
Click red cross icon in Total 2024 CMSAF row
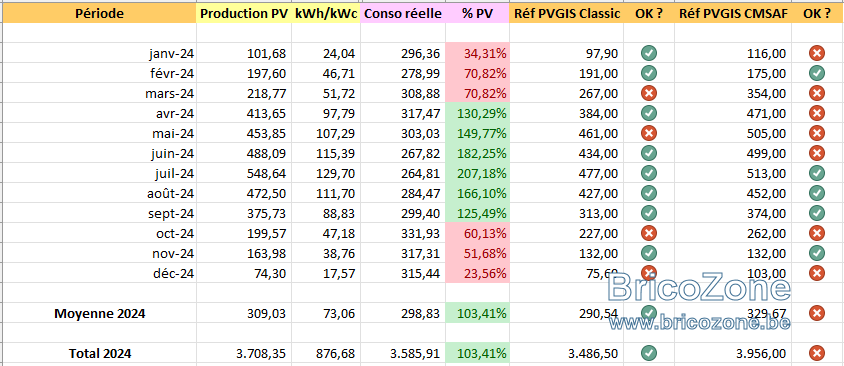[x=817, y=353]
